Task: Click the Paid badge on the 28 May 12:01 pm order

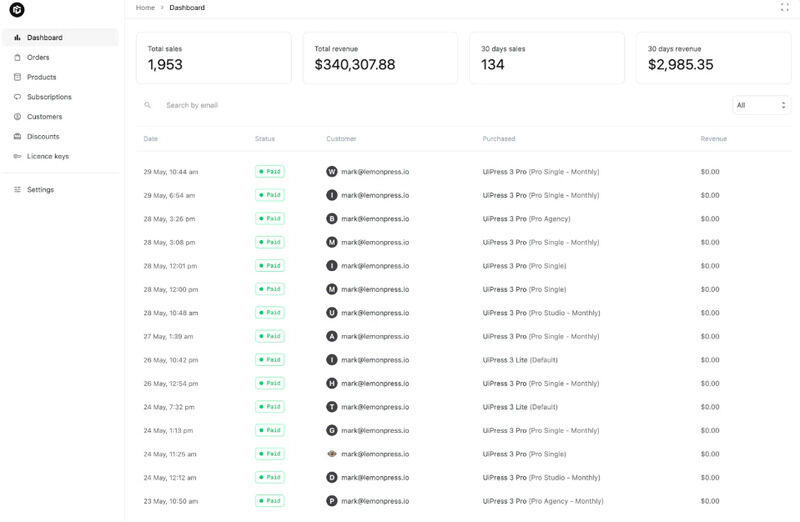Action: point(270,265)
